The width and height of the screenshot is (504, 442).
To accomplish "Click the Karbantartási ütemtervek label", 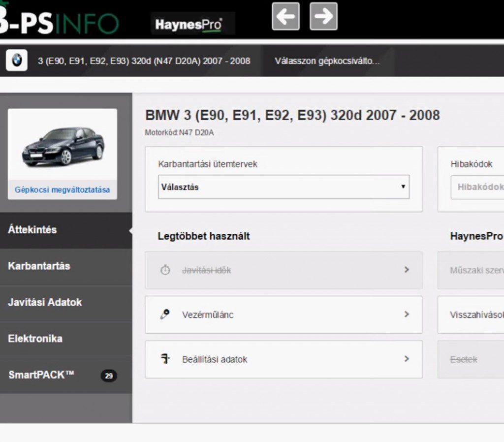I will (208, 164).
